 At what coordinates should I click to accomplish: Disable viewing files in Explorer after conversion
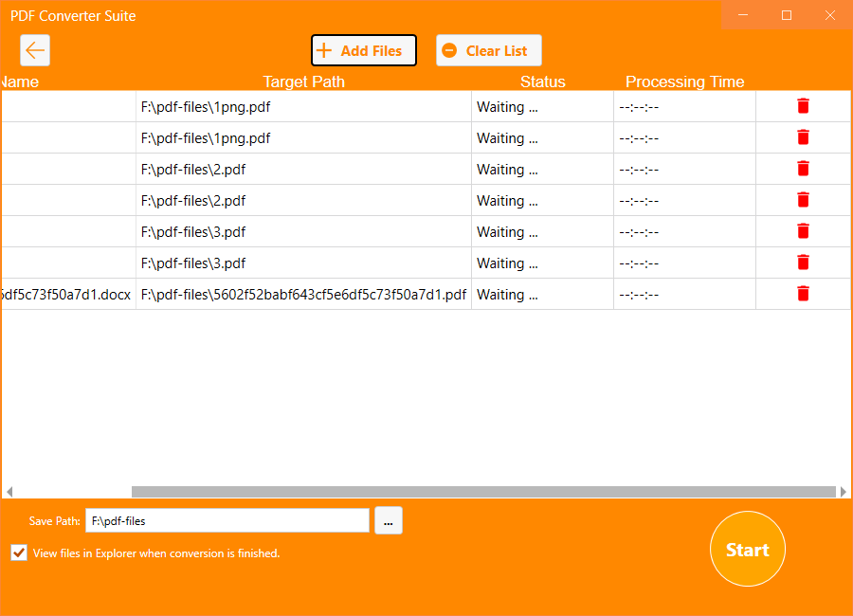coord(18,553)
